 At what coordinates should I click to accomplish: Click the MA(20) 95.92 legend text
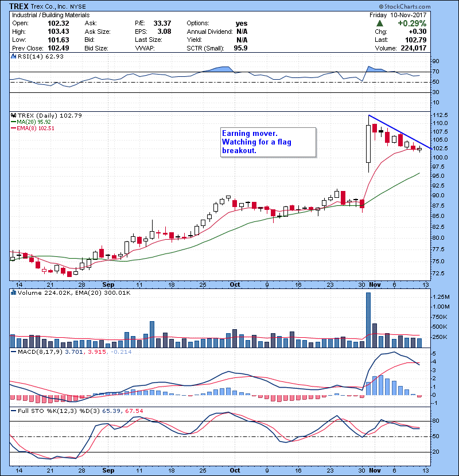34,122
